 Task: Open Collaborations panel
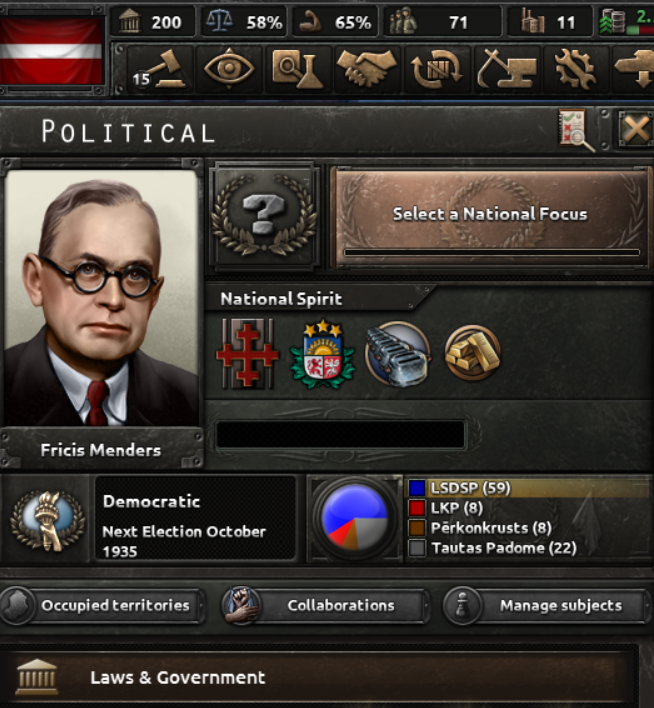click(x=324, y=606)
